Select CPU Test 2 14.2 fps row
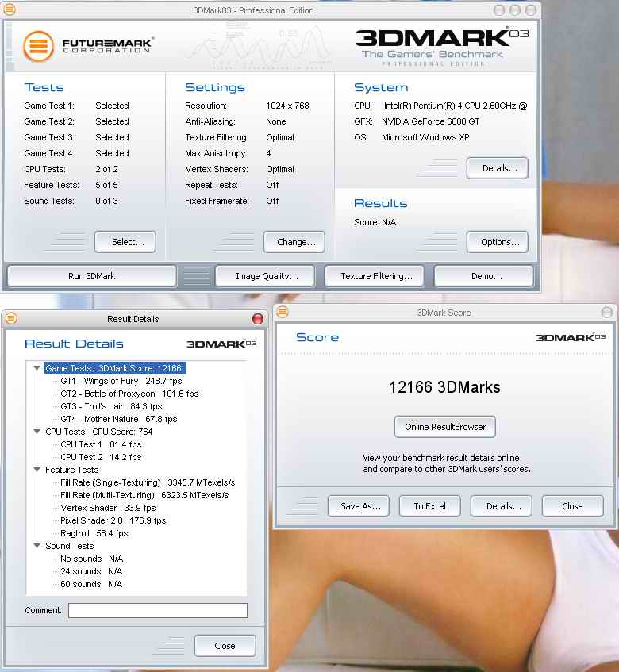619x672 pixels. (x=101, y=457)
